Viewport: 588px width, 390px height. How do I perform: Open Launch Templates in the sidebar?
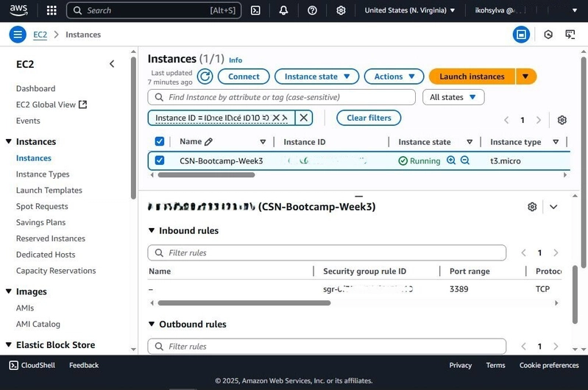click(49, 191)
